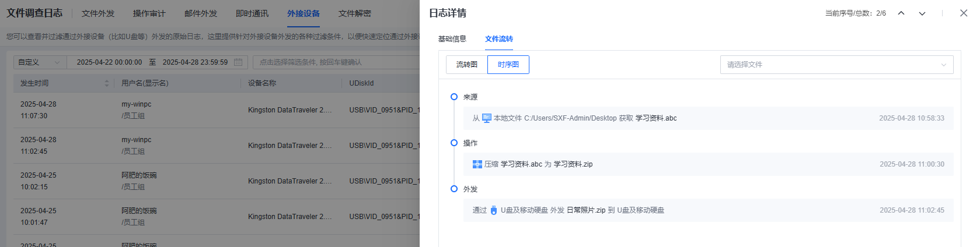Click the local file computer icon

pyautogui.click(x=487, y=118)
